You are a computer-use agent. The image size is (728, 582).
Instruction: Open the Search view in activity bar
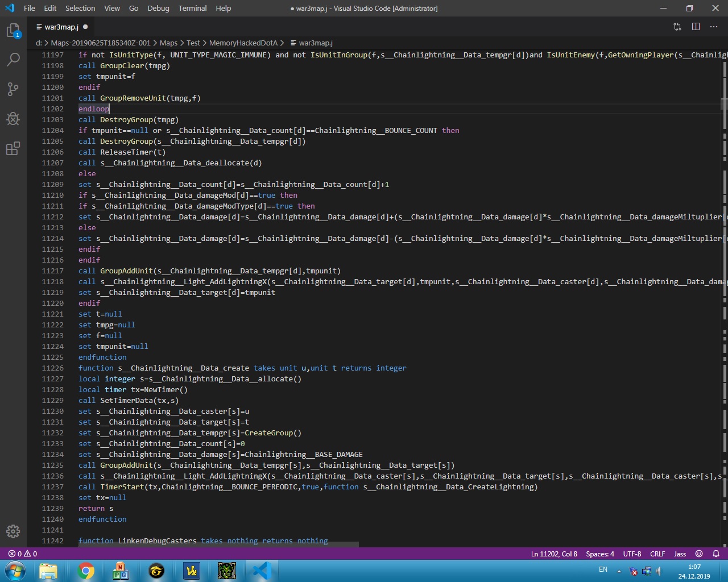(13, 59)
